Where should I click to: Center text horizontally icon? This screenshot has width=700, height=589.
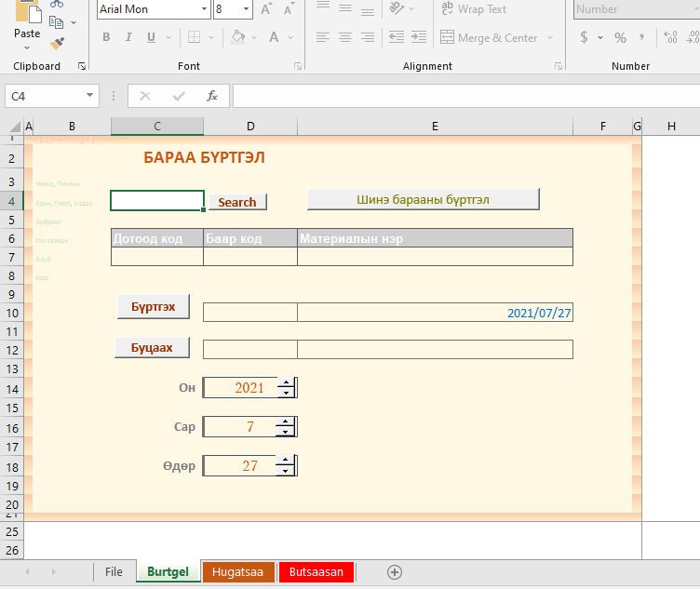[345, 37]
